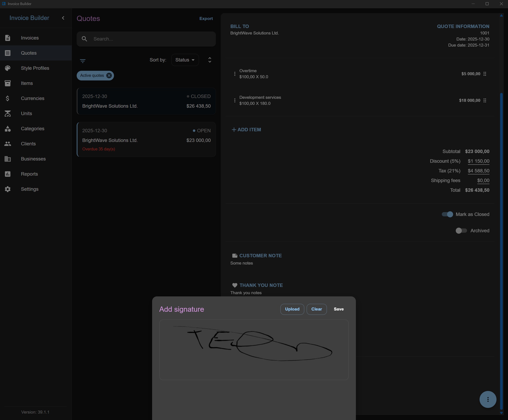508x420 pixels.
Task: Open the Invoices section
Action: coord(36,38)
